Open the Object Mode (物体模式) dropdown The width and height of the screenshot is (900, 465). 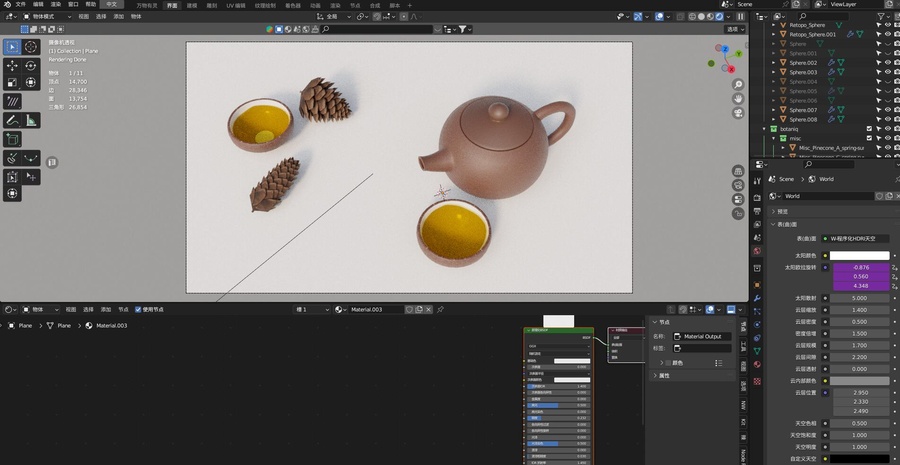47,17
